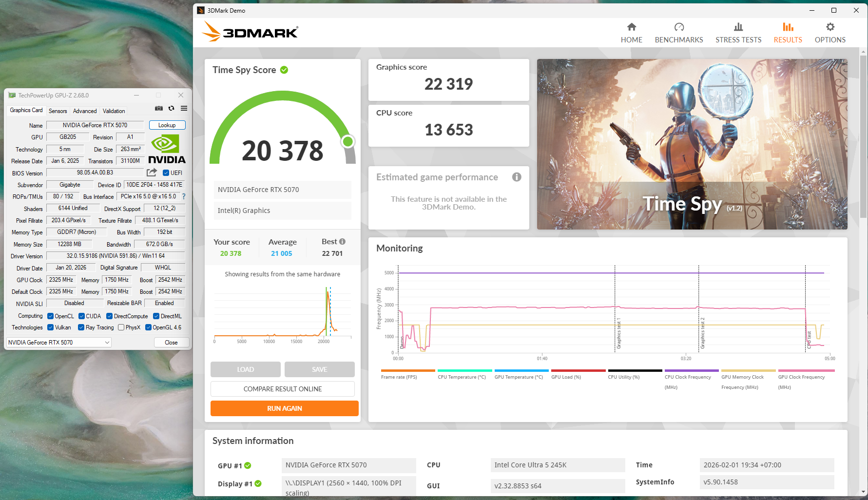This screenshot has height=500, width=868.
Task: Toggle the PhysX checkbox
Action: pos(121,327)
